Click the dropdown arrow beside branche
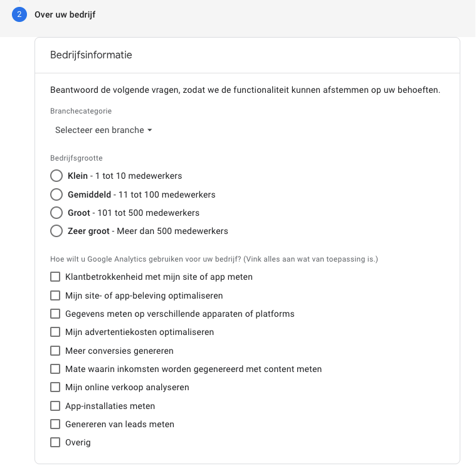 click(150, 130)
